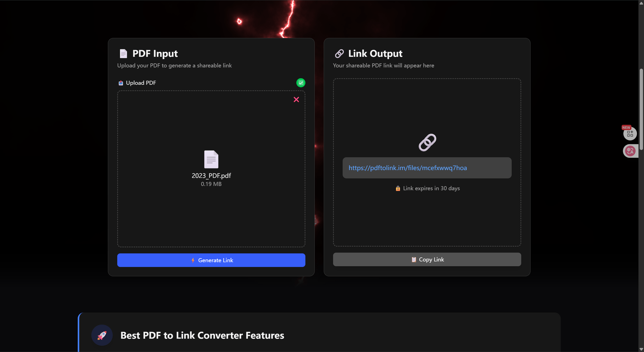
Task: Click the Best PDF to Link Converter Features heading
Action: [202, 336]
